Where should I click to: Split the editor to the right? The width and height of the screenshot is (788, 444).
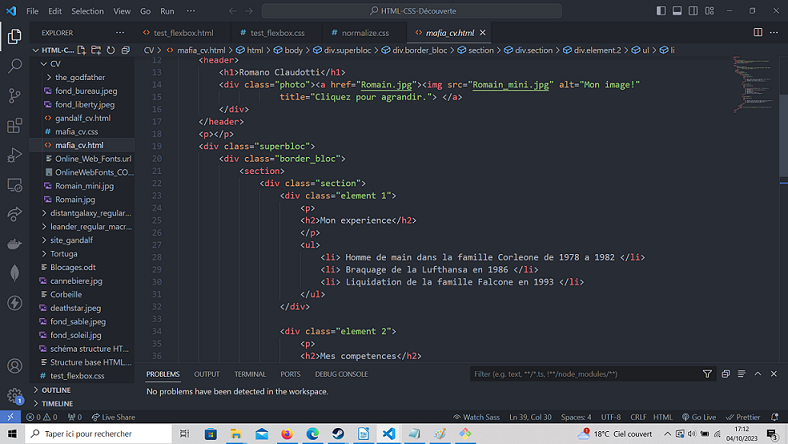[x=758, y=33]
